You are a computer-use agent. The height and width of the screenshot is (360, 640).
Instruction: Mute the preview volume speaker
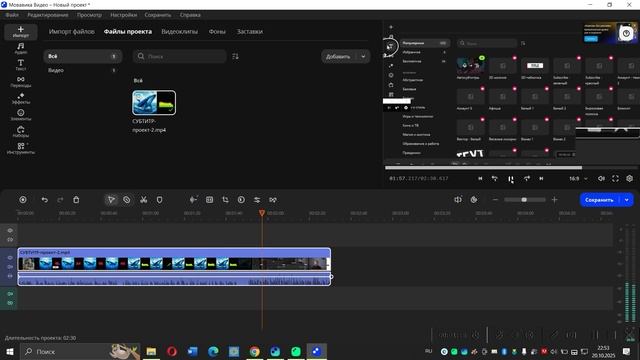[x=601, y=178]
